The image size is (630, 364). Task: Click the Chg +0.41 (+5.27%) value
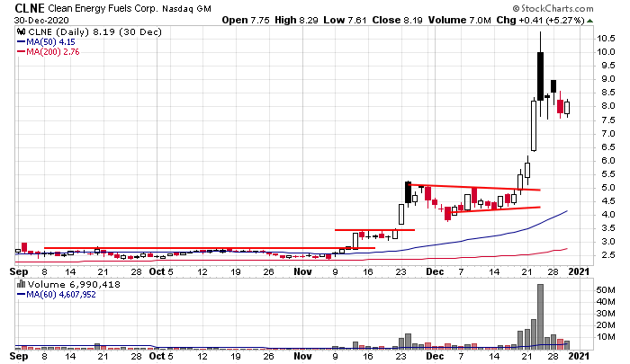540,20
